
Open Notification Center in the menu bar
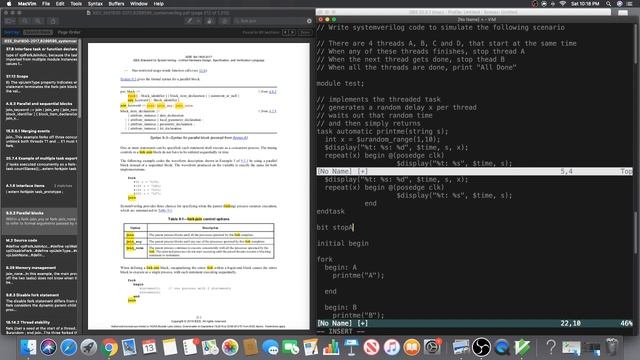pos(630,4)
